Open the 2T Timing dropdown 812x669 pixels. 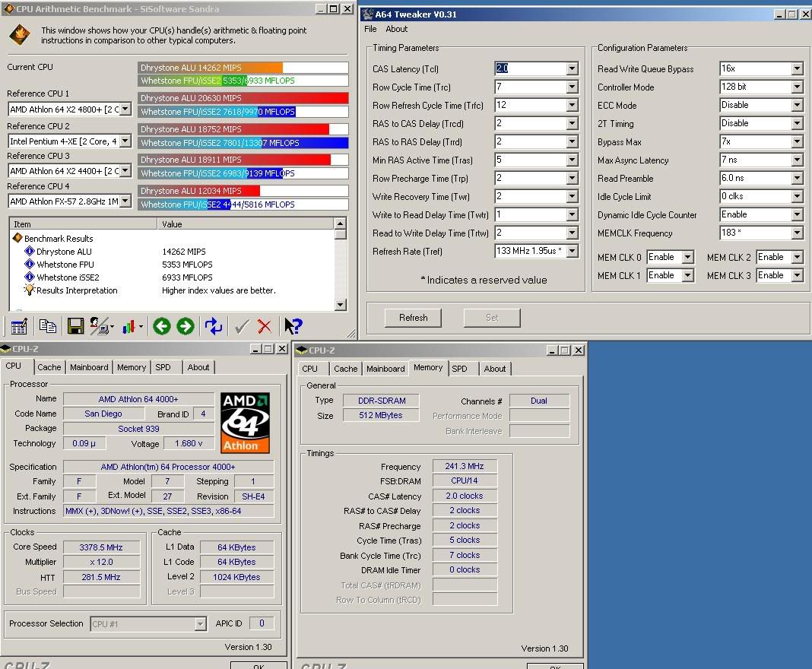[798, 123]
